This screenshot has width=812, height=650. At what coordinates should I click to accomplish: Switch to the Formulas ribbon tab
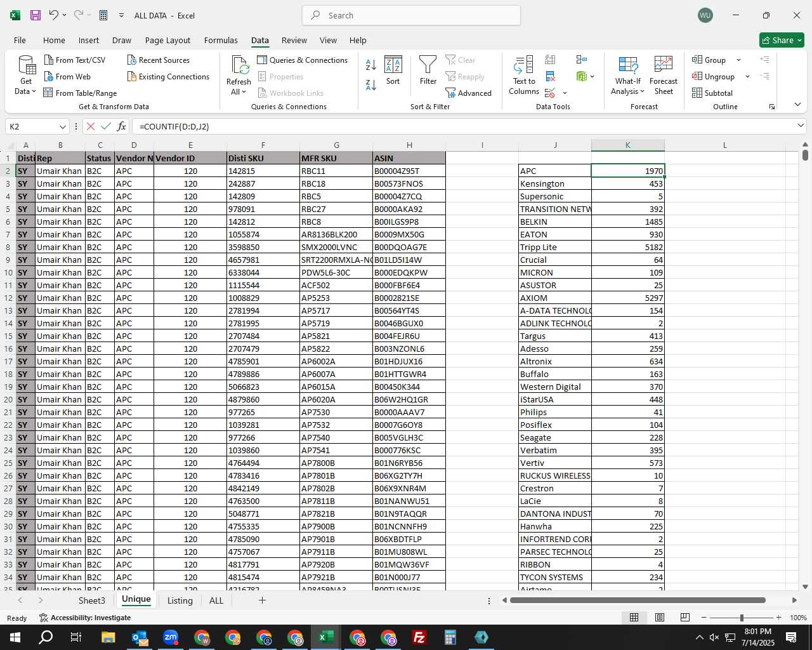(221, 40)
